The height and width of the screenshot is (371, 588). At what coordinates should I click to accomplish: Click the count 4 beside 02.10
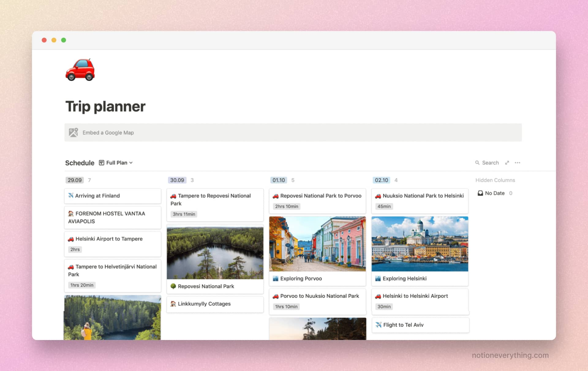pyautogui.click(x=396, y=180)
